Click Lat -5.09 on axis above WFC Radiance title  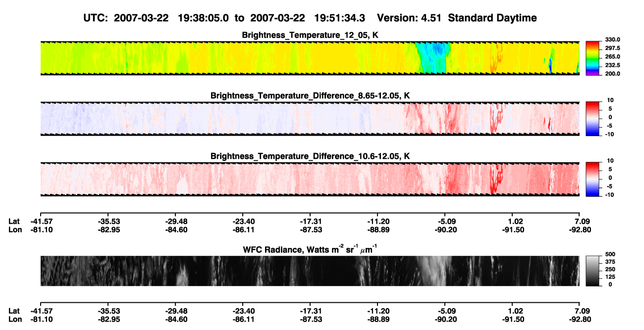point(445,221)
